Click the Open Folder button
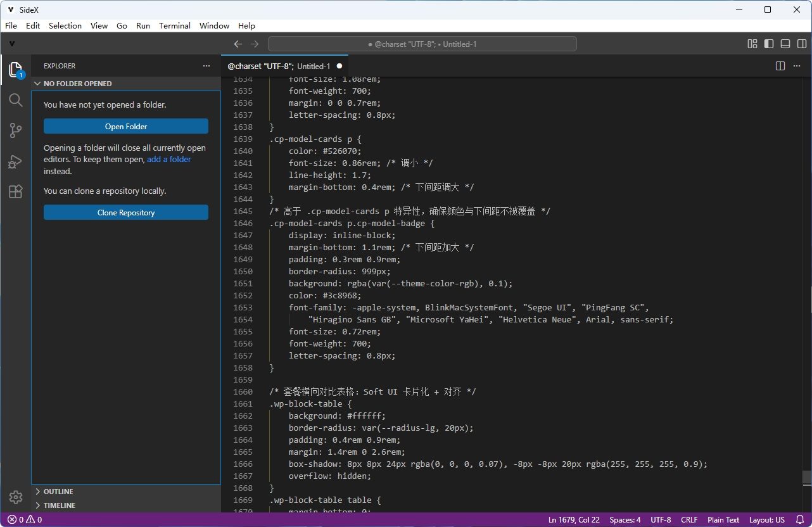The image size is (812, 527). pos(126,126)
